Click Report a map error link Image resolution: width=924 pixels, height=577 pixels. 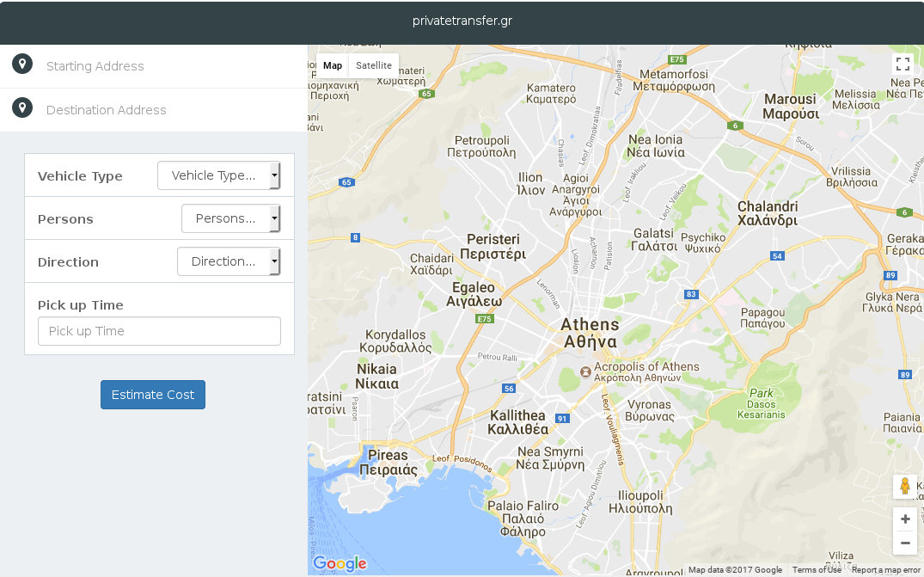[885, 570]
